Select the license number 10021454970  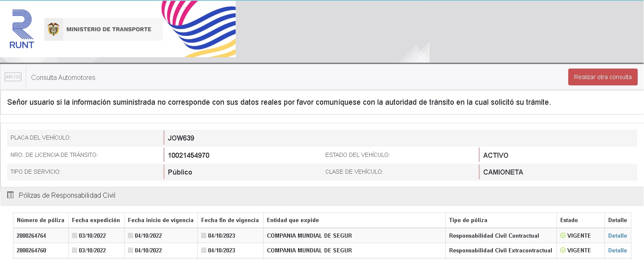pyautogui.click(x=189, y=155)
